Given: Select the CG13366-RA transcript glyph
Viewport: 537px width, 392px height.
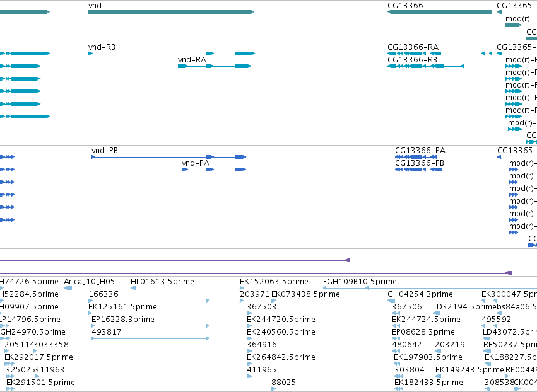Looking at the screenshot, I should point(440,54).
